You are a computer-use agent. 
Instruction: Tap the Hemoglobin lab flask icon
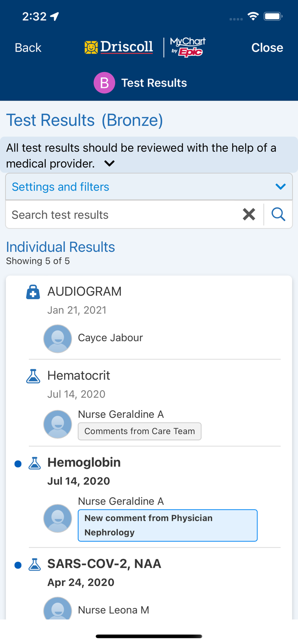coord(34,463)
